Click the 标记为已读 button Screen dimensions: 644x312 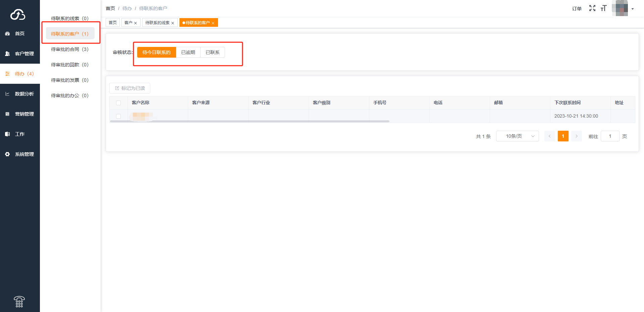[130, 88]
